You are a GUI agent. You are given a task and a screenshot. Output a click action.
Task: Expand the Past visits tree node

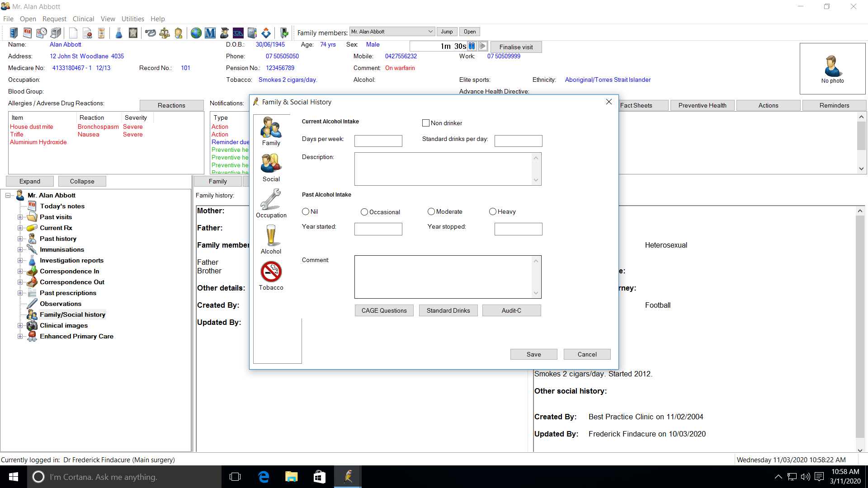(x=20, y=217)
